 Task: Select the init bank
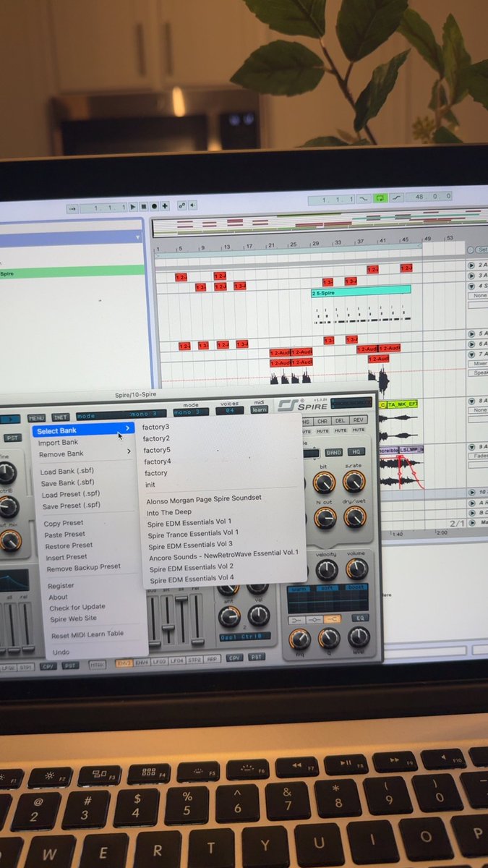click(150, 485)
